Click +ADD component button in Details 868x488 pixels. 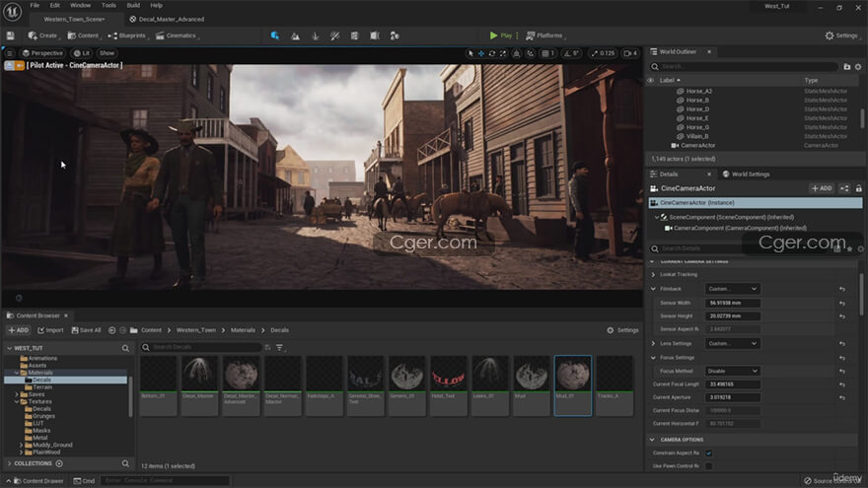[822, 188]
